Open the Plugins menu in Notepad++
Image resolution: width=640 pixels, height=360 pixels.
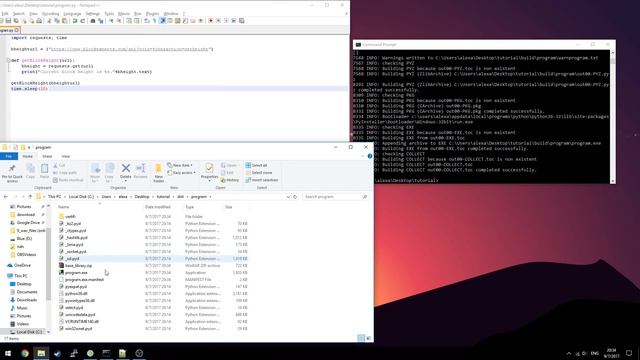tap(153, 14)
